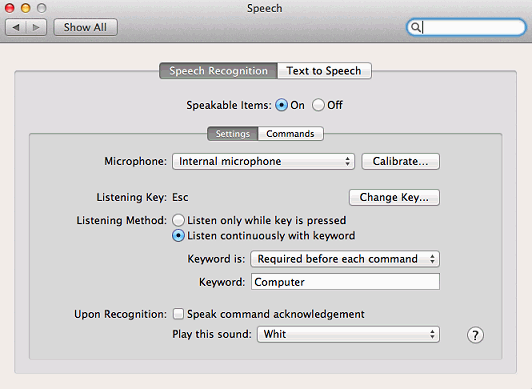Click the Change Key... button
Image resolution: width=532 pixels, height=389 pixels.
[394, 197]
